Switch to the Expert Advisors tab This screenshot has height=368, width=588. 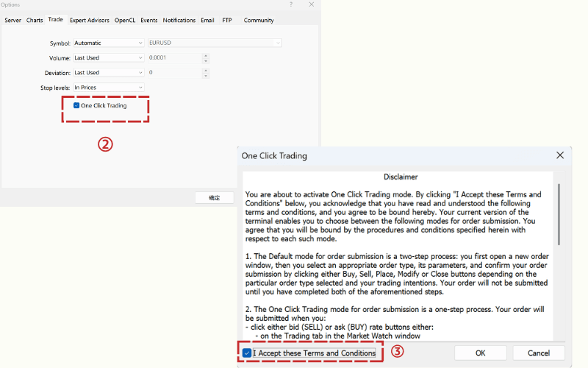point(88,20)
